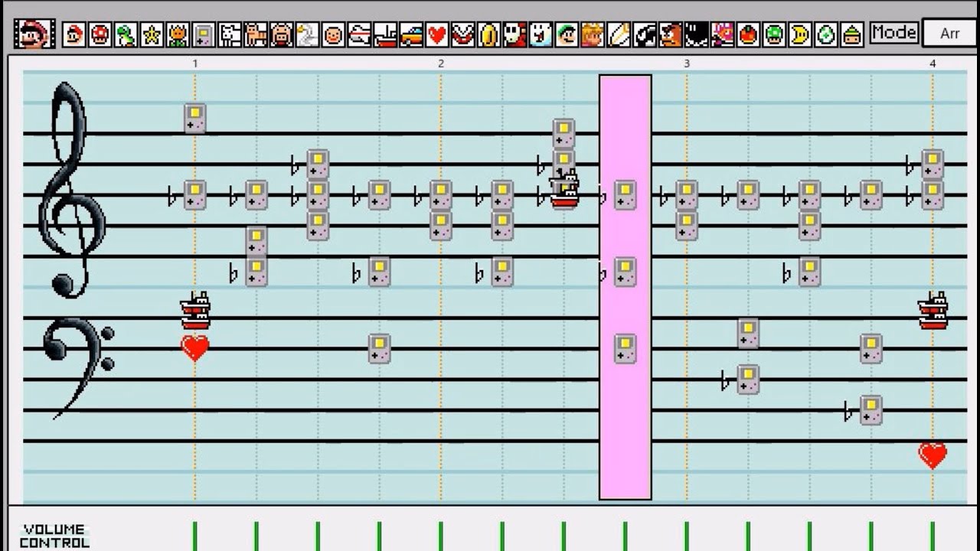Select the Boat instrument in toolbar

(x=385, y=34)
